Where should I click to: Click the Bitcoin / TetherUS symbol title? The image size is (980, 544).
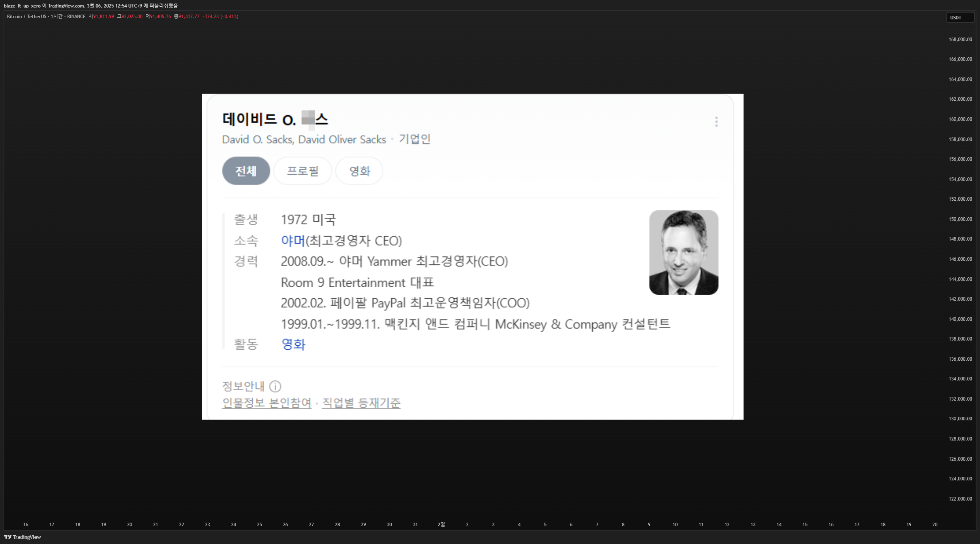pos(26,17)
